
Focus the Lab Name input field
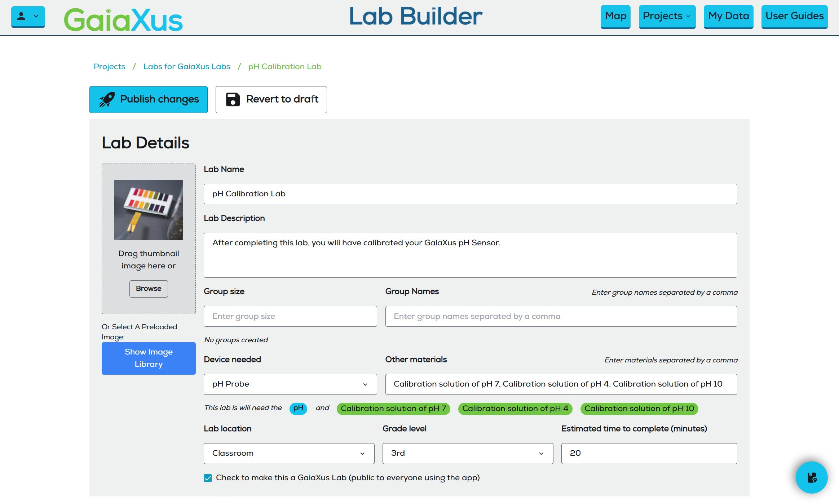(470, 194)
